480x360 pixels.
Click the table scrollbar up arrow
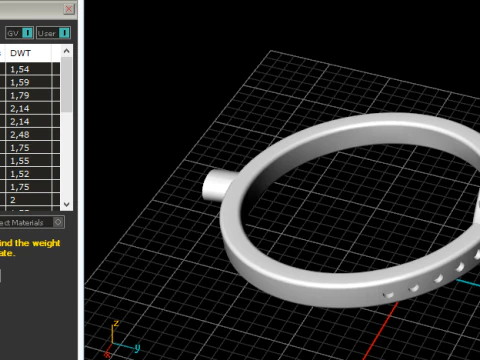66,51
